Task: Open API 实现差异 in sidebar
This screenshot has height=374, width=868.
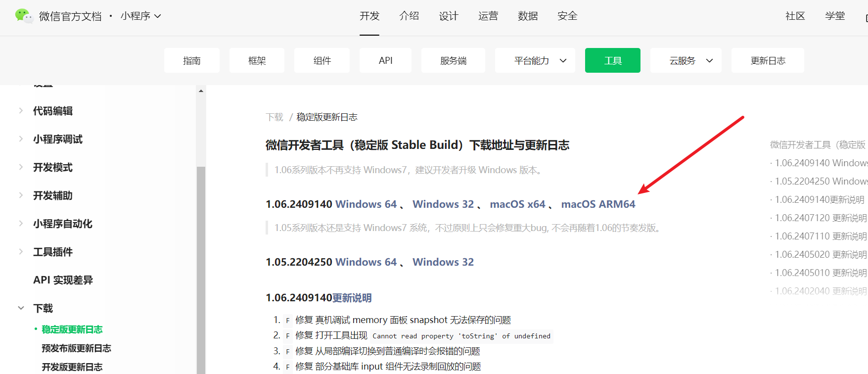Action: [x=63, y=280]
